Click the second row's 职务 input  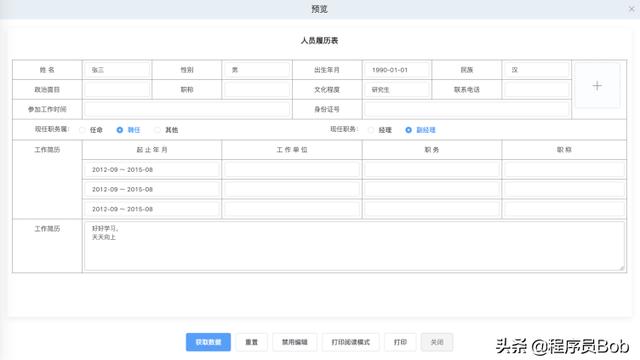point(432,189)
